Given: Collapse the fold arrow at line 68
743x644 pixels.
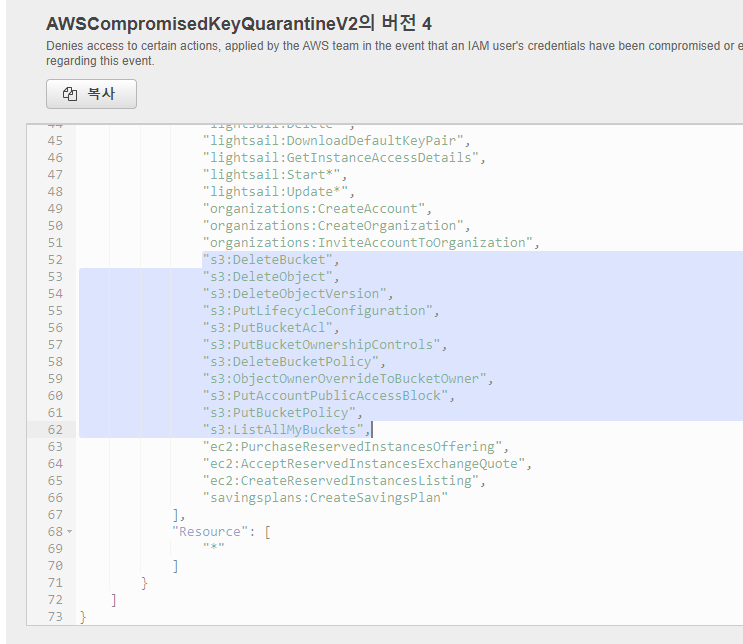Looking at the screenshot, I should tap(70, 532).
